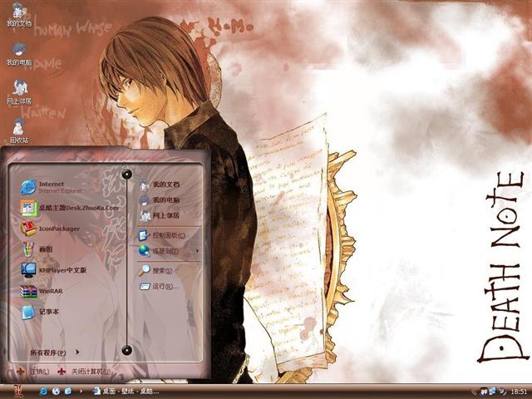532x399 pixels.
Task: Click the Start button on taskbar
Action: pyautogui.click(x=18, y=392)
